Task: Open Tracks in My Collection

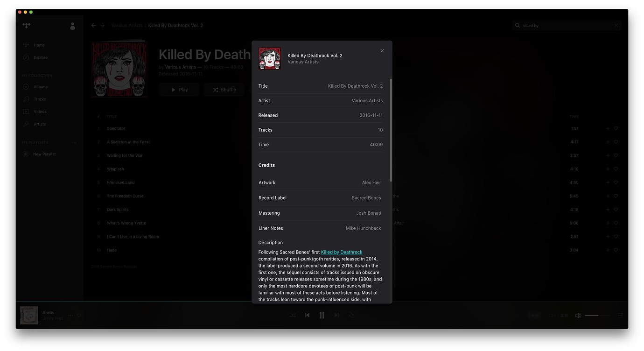Action: (x=40, y=99)
